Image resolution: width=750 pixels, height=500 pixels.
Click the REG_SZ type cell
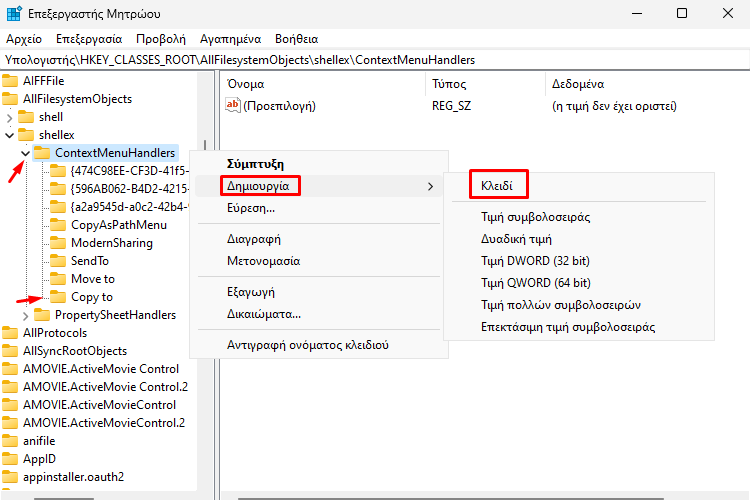(452, 106)
